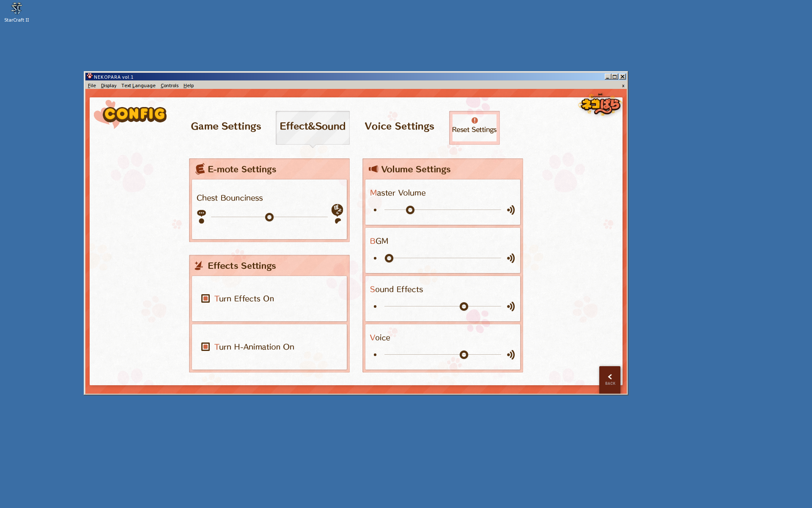
Task: Click the CONFIG heart logo
Action: coord(130,114)
